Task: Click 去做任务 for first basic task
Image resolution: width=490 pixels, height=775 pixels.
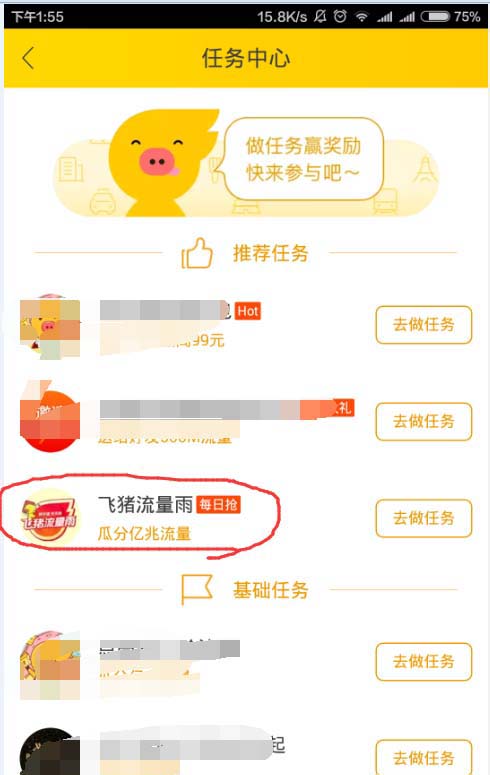Action: tap(424, 662)
